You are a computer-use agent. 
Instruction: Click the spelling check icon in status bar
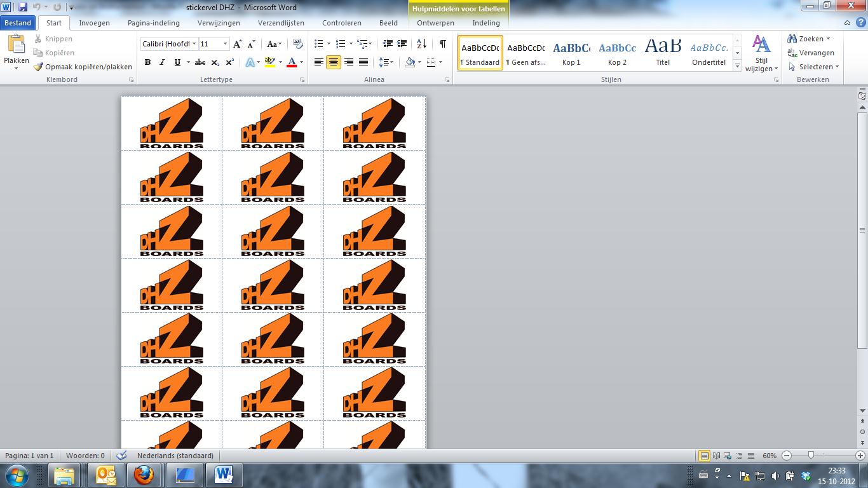(x=122, y=456)
